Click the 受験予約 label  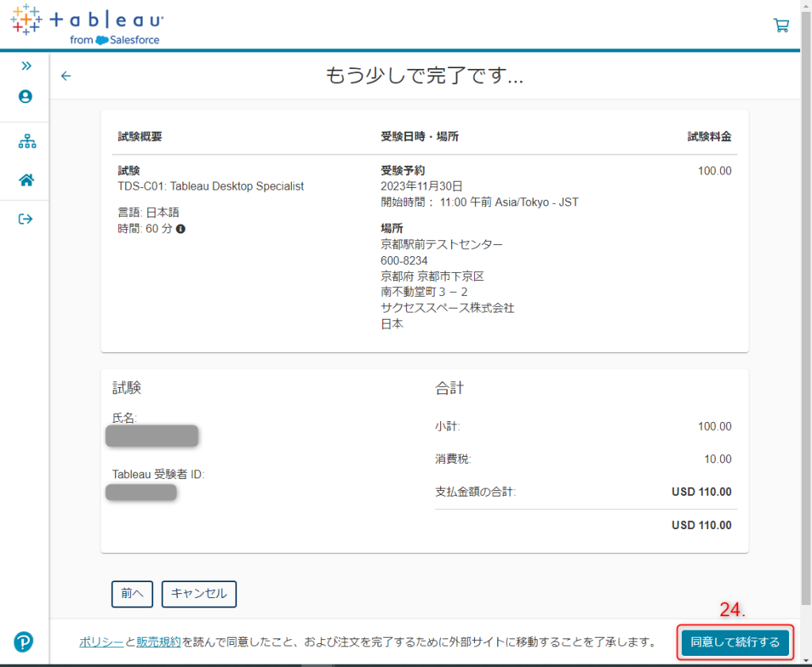(403, 171)
